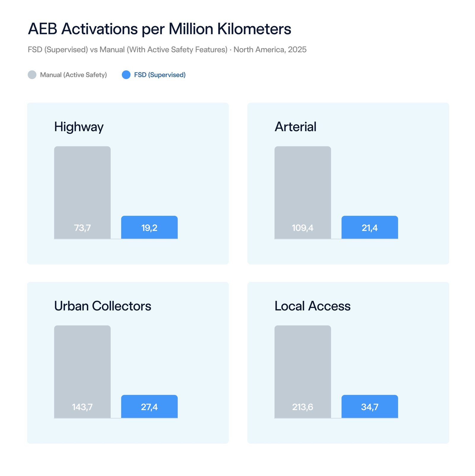The height and width of the screenshot is (476, 475).
Task: Click Local Access manual bar 213,6
Action: (303, 371)
